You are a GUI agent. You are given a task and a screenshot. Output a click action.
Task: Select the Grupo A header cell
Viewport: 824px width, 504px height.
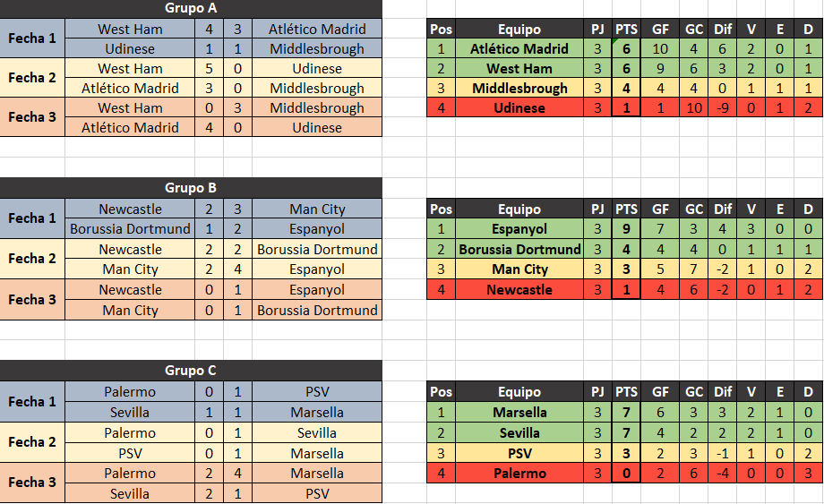[x=191, y=8]
